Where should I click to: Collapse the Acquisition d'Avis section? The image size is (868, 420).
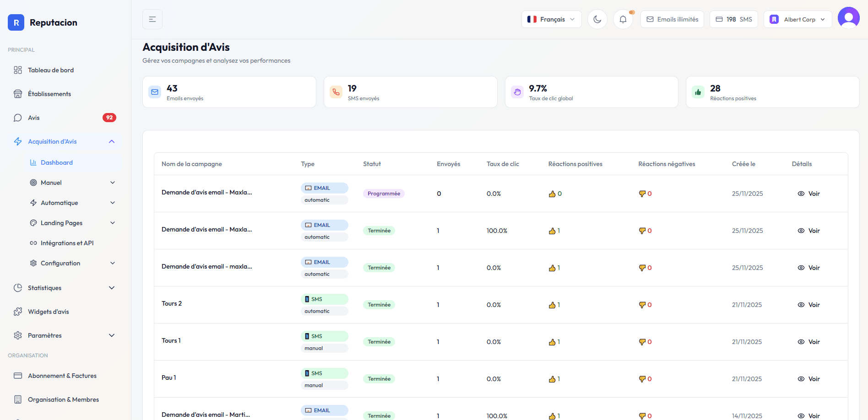tap(111, 141)
